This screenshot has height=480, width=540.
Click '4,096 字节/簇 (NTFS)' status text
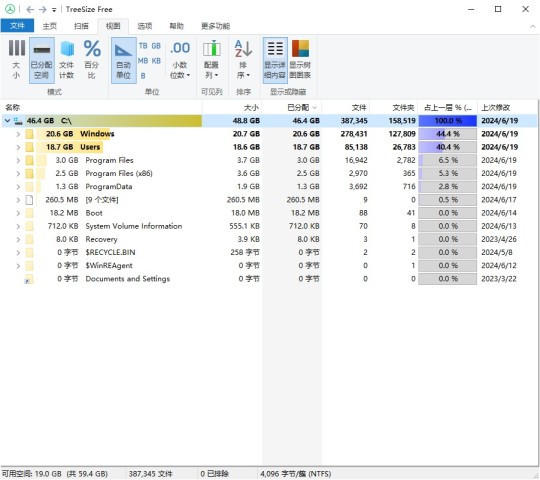point(295,474)
